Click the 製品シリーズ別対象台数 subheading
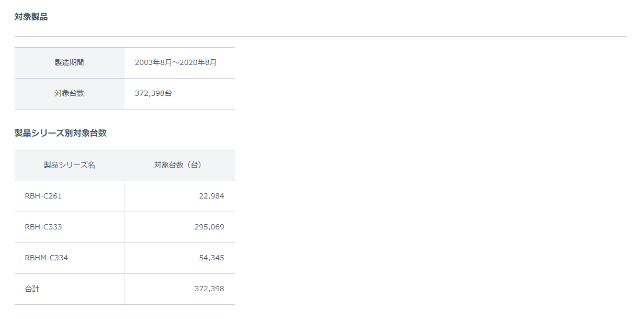The width and height of the screenshot is (644, 319). (x=61, y=133)
